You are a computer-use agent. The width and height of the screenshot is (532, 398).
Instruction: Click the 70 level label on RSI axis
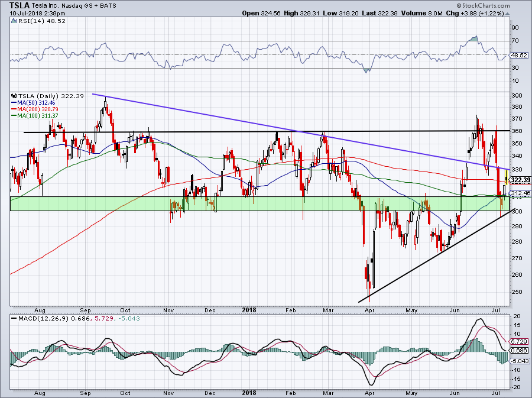515,40
